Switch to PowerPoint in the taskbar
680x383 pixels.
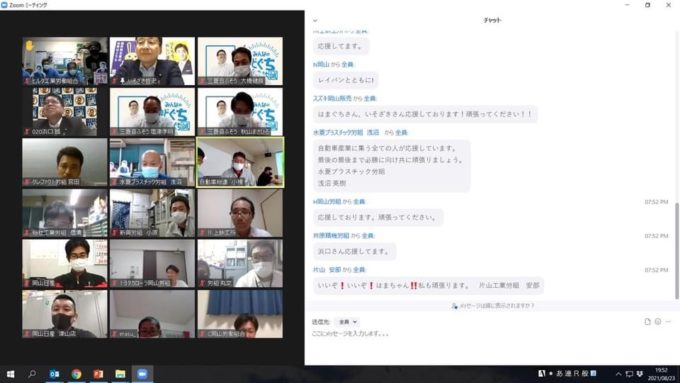point(98,374)
